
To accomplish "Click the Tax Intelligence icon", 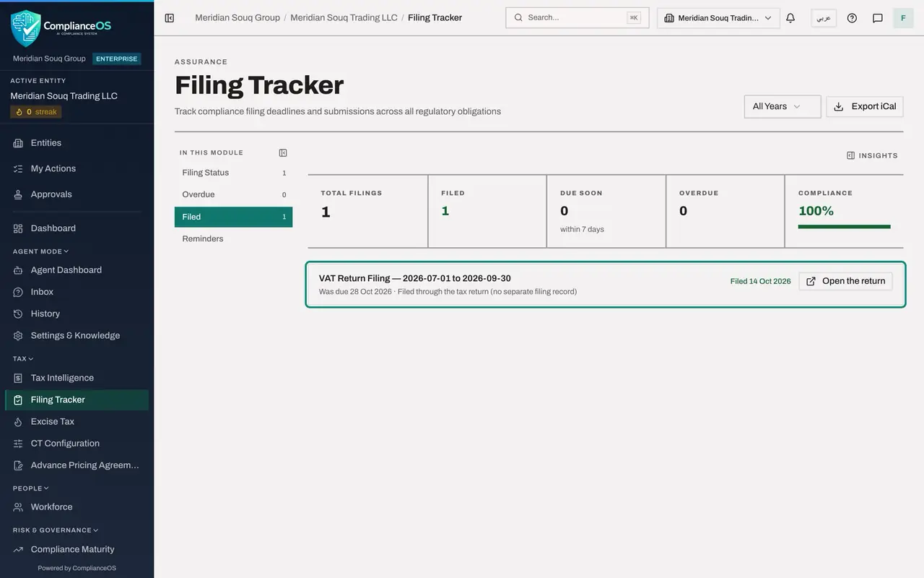I will pyautogui.click(x=18, y=378).
